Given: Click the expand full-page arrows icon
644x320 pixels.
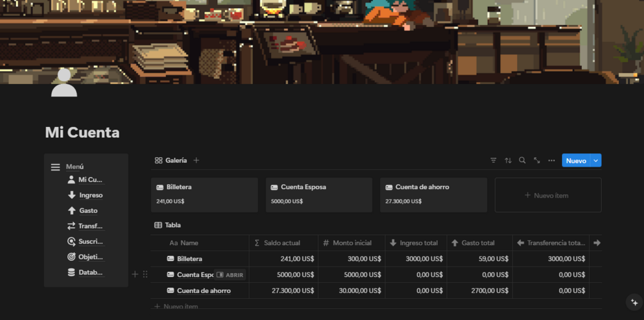Looking at the screenshot, I should coord(537,160).
